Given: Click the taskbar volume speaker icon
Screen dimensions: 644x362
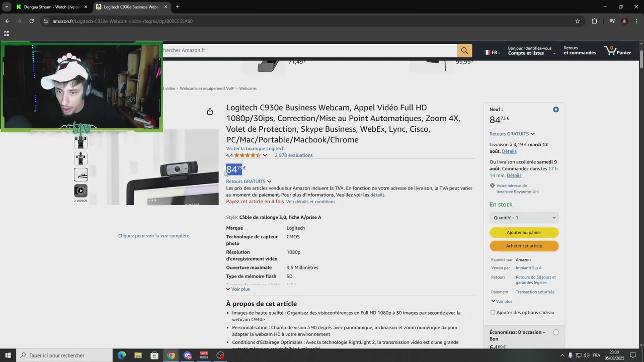Looking at the screenshot, I should 587,355.
